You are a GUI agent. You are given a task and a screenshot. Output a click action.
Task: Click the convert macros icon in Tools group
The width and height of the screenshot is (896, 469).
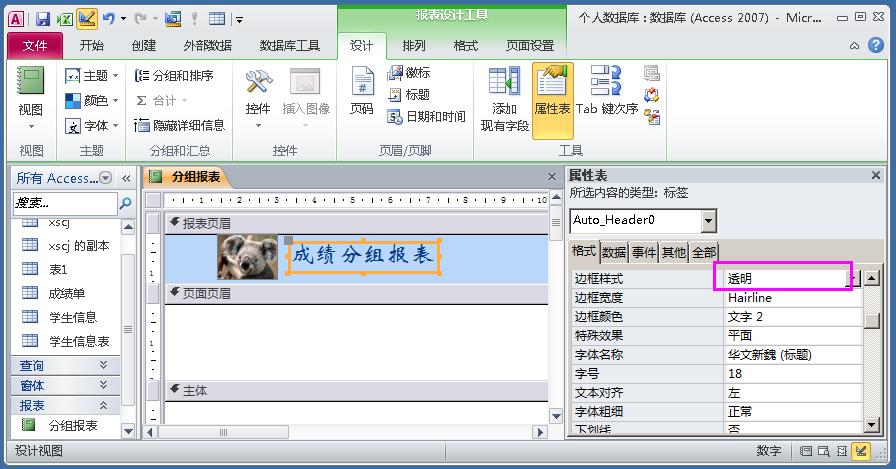point(651,117)
